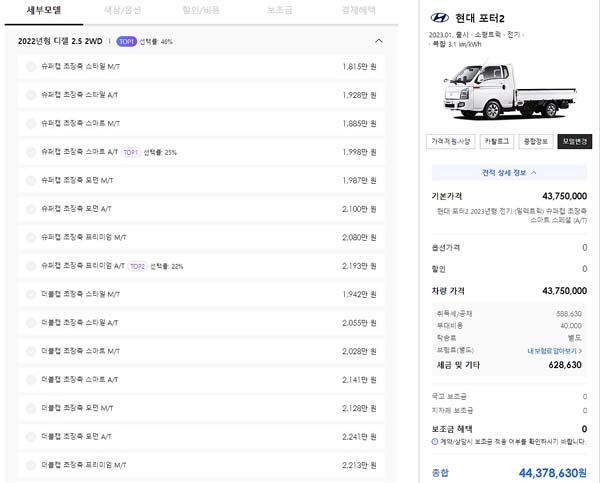Click the 종합정보 button
This screenshot has height=483, width=600.
coord(536,142)
